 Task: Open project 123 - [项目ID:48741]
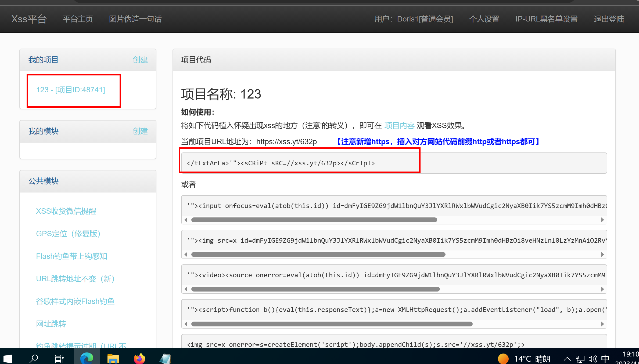(71, 90)
